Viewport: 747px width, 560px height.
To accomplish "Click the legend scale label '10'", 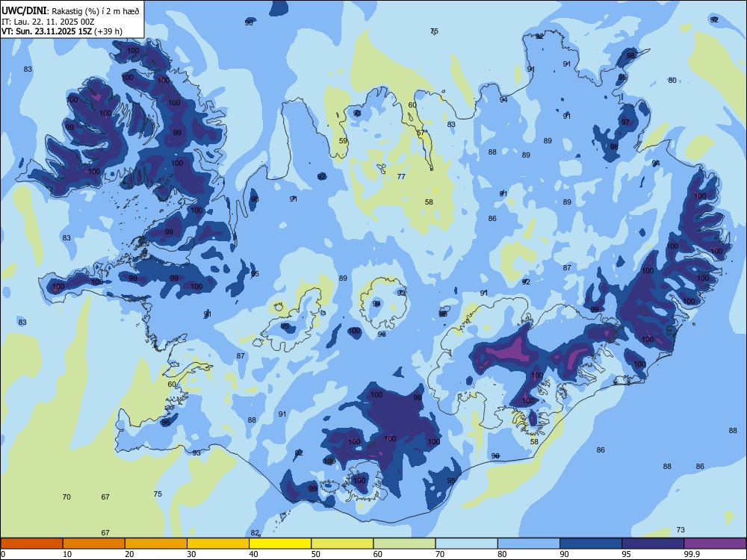I will click(67, 554).
